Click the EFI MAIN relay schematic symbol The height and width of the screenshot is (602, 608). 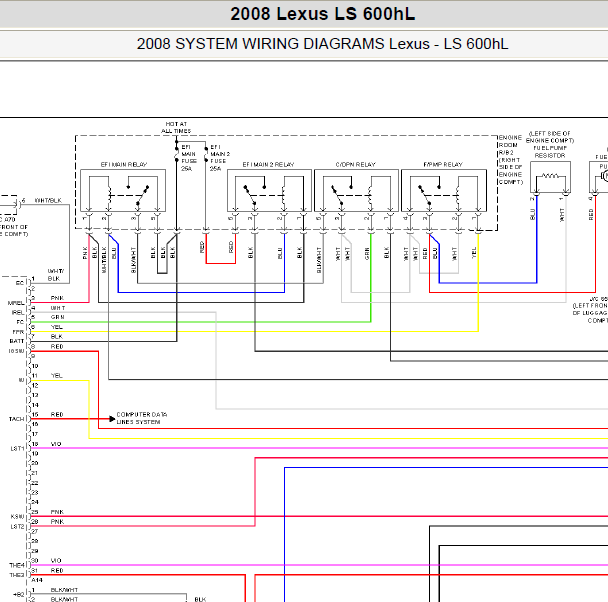123,190
